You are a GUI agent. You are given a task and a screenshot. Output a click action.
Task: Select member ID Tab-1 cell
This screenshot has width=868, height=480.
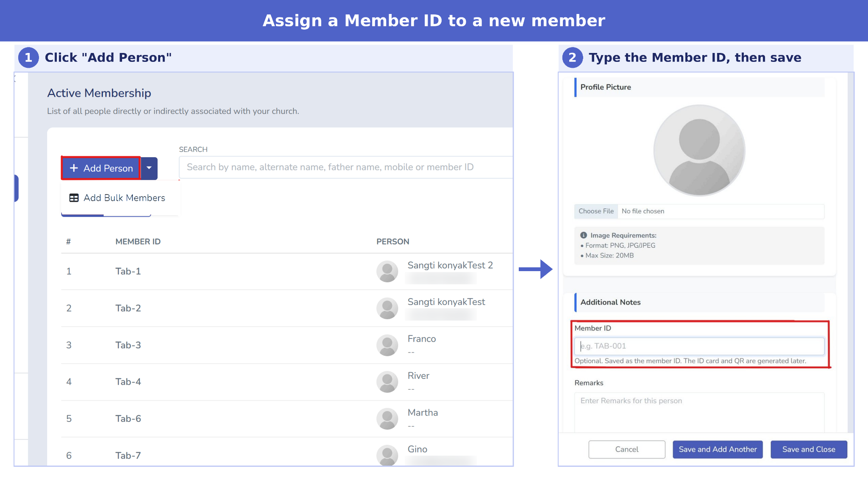pos(128,271)
